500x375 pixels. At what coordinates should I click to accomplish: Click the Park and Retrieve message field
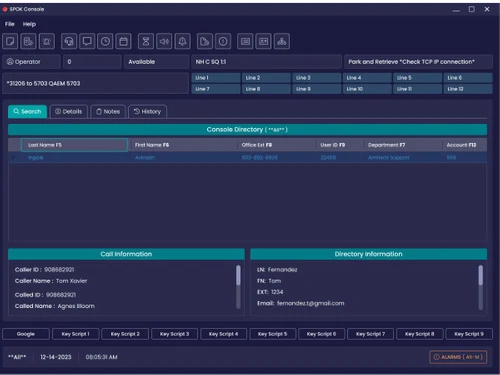tap(418, 62)
